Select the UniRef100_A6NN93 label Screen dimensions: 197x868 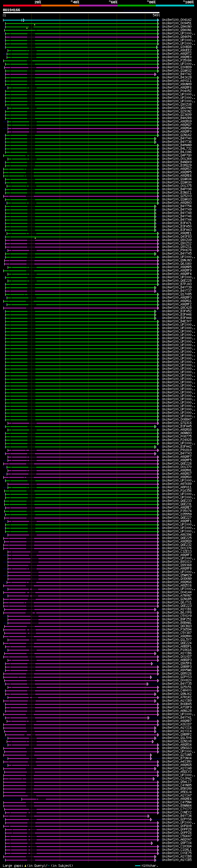(177, 433)
